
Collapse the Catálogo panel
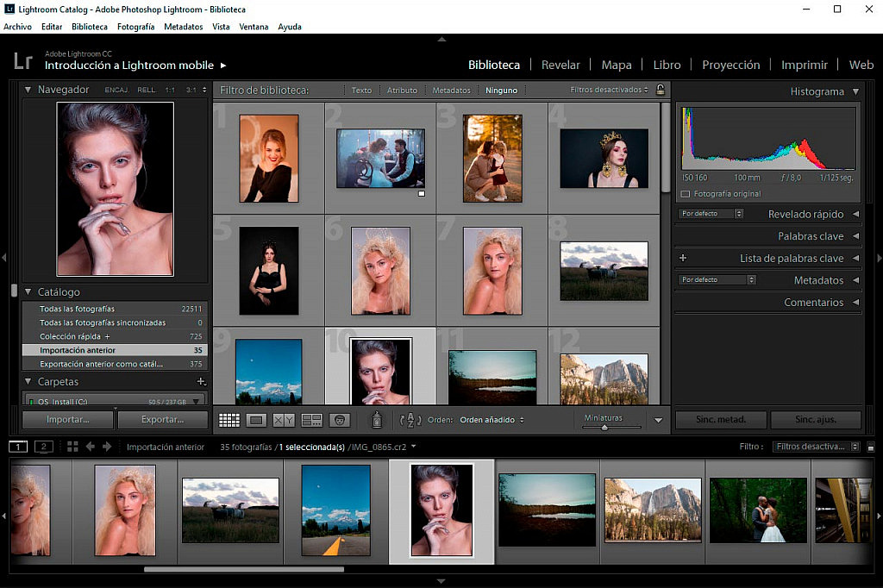coord(28,292)
